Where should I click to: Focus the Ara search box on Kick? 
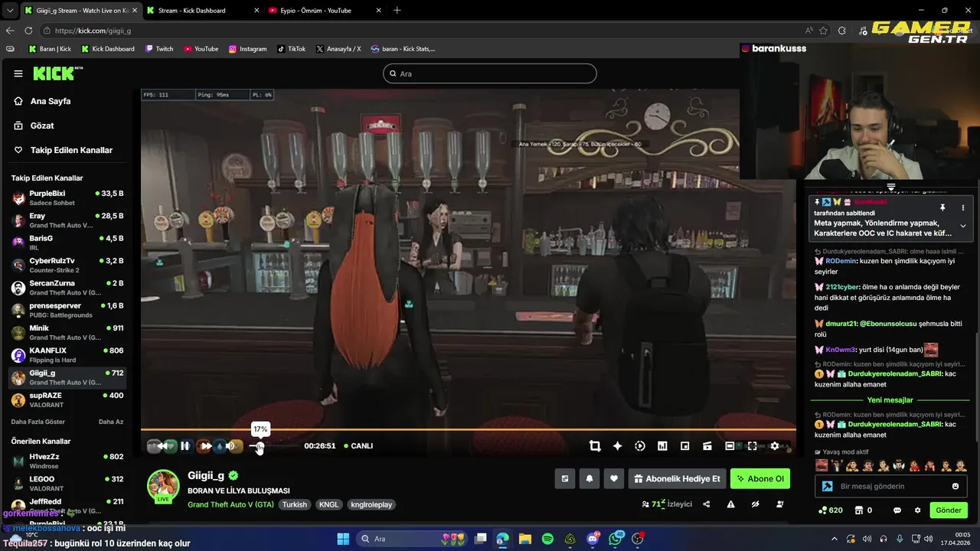coord(490,73)
